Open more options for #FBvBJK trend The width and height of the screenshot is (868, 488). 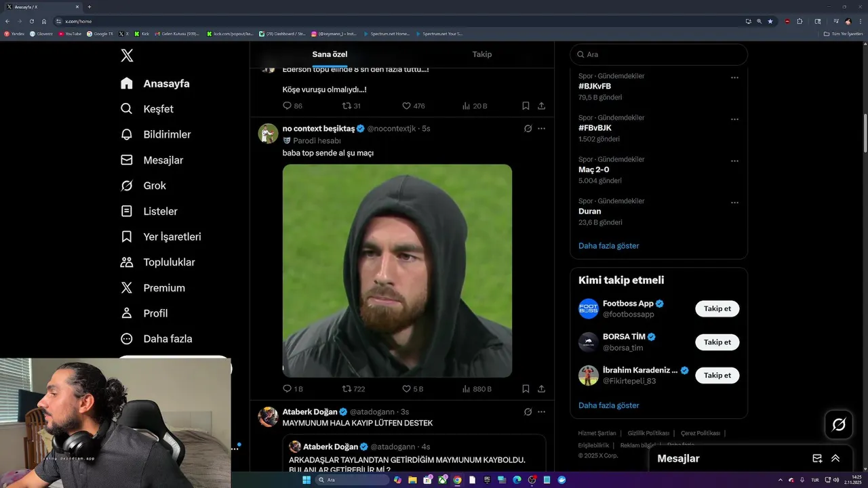[734, 119]
